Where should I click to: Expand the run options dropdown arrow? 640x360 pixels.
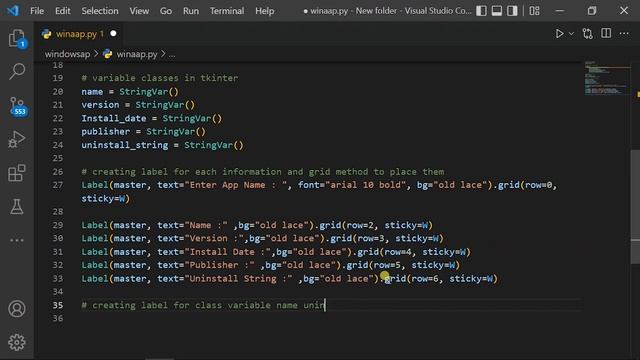tap(571, 33)
